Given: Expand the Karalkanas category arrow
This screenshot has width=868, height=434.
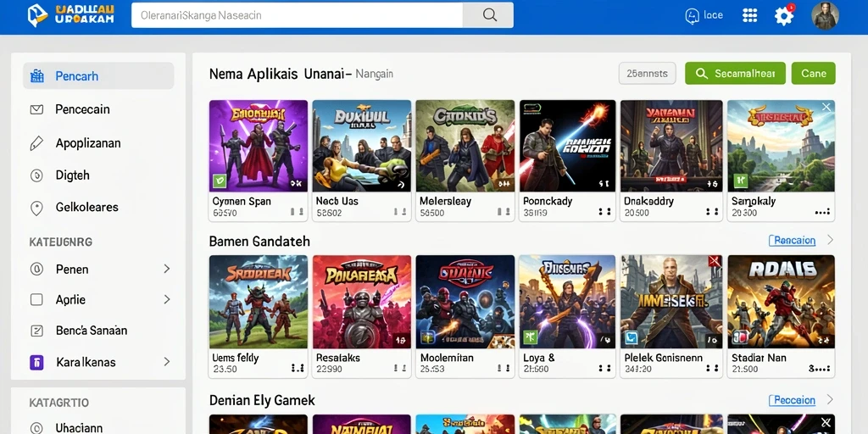Looking at the screenshot, I should pyautogui.click(x=167, y=362).
